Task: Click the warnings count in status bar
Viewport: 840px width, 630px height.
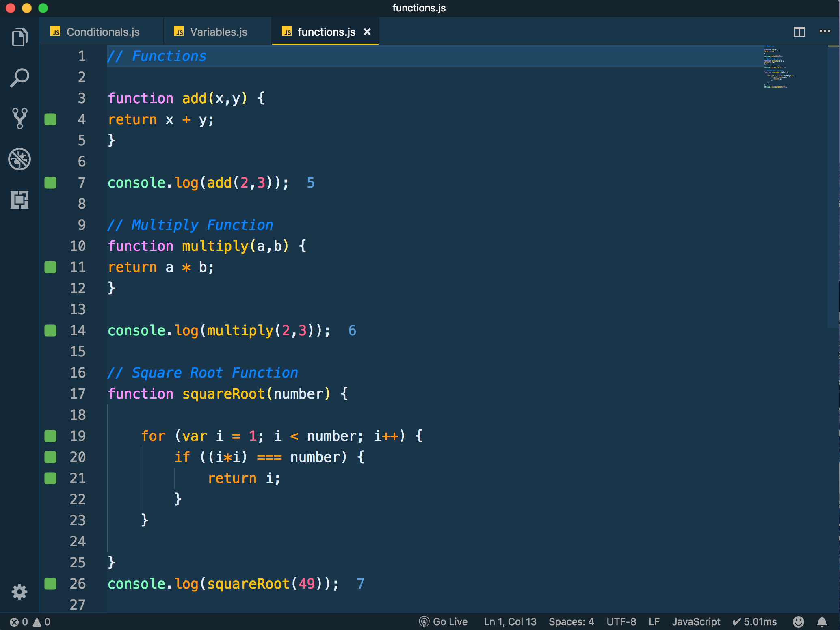Action: [42, 622]
